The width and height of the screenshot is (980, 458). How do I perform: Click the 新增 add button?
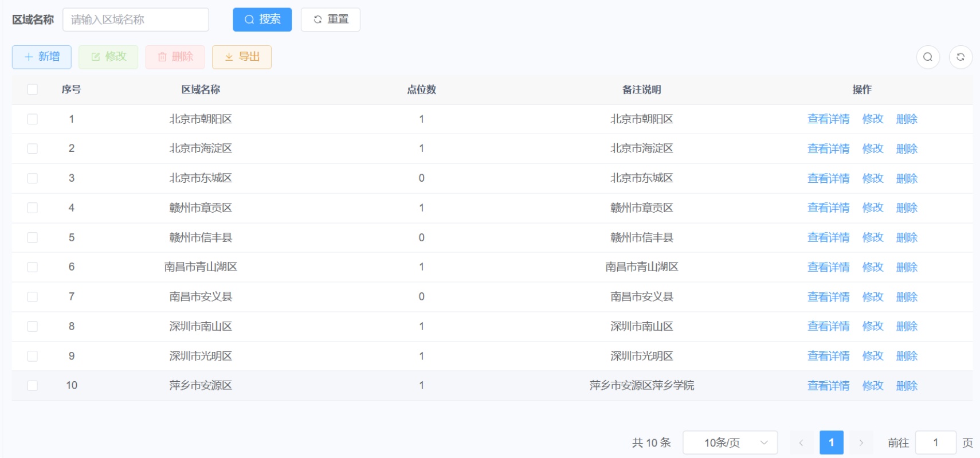(42, 57)
